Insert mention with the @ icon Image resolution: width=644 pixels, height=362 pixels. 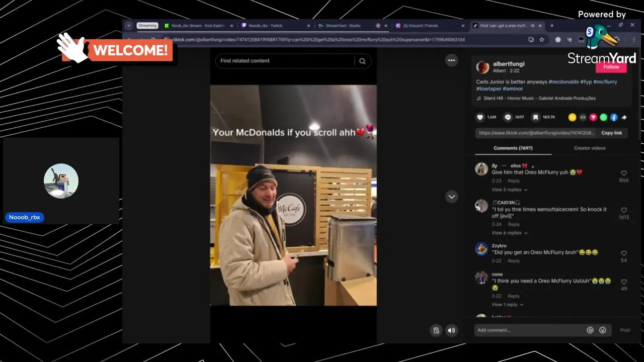click(x=590, y=330)
